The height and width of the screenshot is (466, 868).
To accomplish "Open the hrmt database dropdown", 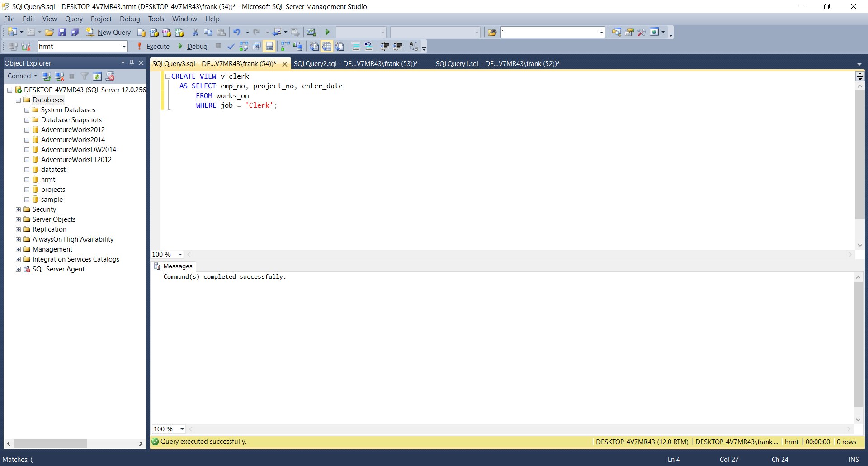I will coord(123,46).
